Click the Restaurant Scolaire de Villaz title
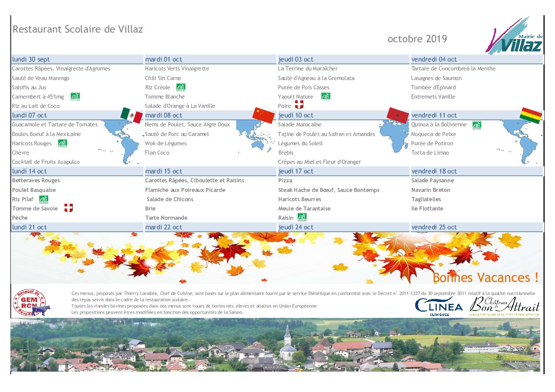This screenshot has height=392, width=555. click(78, 29)
